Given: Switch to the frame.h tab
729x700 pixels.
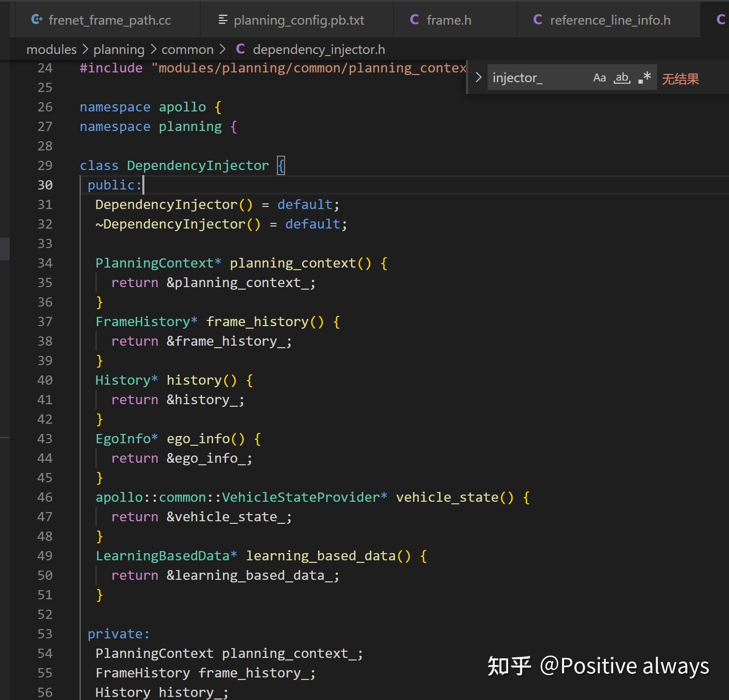Looking at the screenshot, I should 449,20.
